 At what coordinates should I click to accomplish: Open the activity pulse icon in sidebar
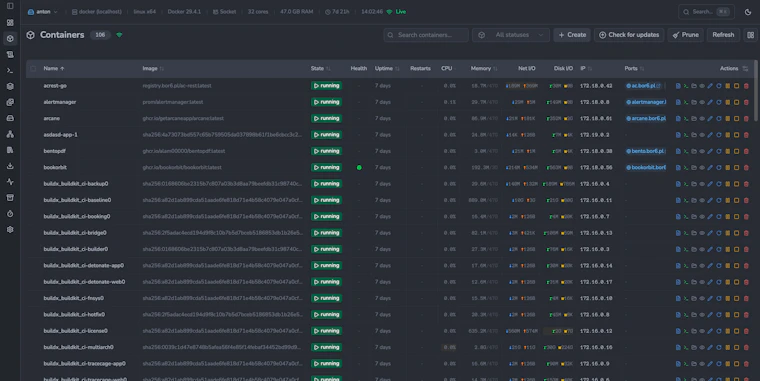pos(10,182)
